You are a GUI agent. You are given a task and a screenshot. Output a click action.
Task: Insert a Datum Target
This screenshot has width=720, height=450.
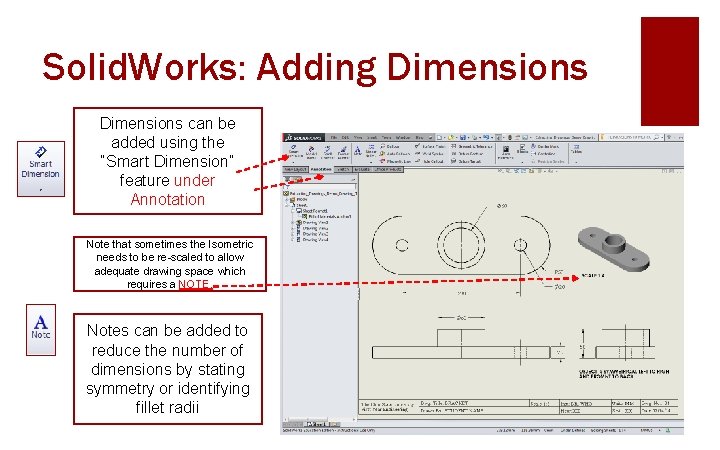click(467, 161)
